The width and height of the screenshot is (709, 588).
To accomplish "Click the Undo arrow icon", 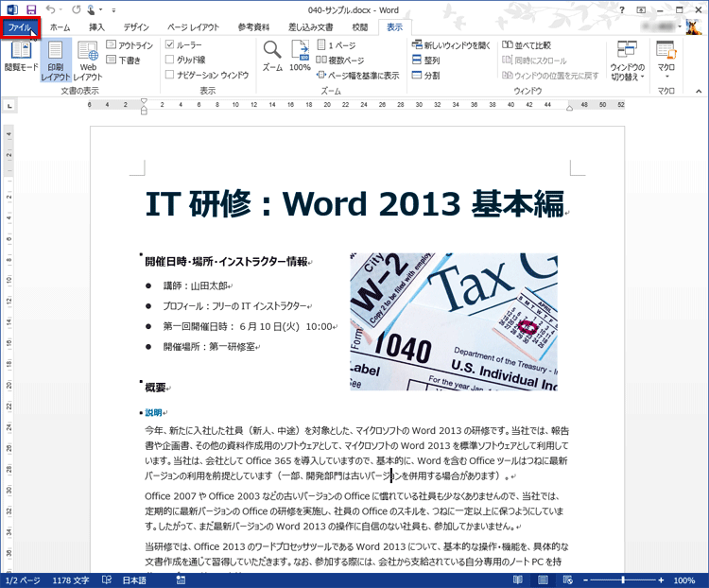I will [x=50, y=9].
